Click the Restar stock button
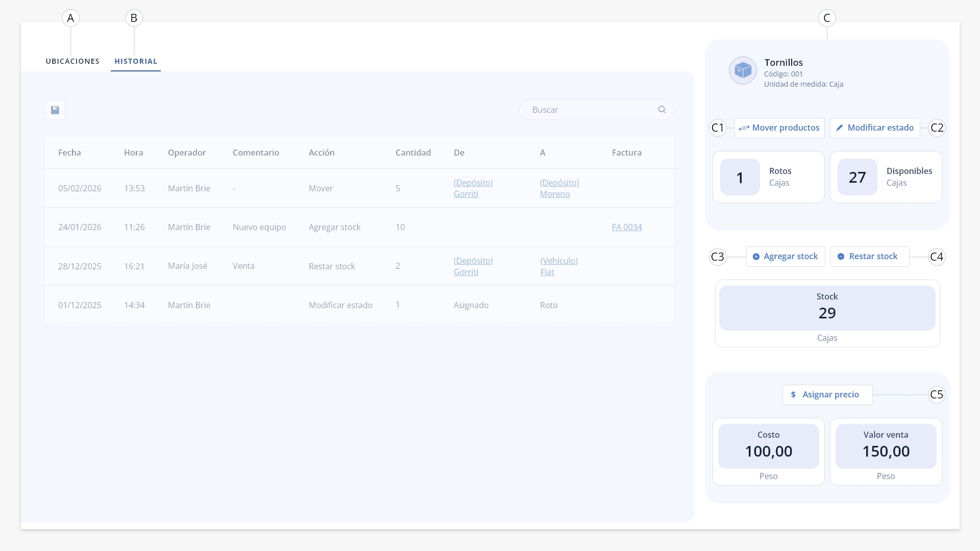This screenshot has height=551, width=980. (870, 257)
